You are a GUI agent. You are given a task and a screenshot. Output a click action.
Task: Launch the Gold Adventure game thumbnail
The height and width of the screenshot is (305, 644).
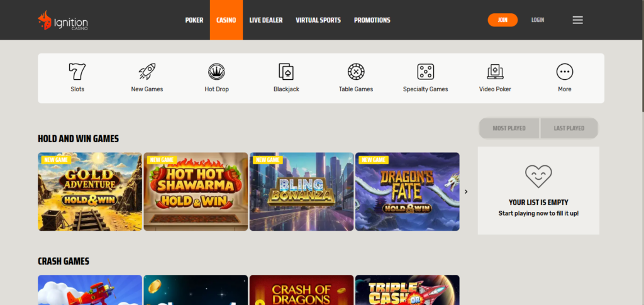(x=90, y=192)
